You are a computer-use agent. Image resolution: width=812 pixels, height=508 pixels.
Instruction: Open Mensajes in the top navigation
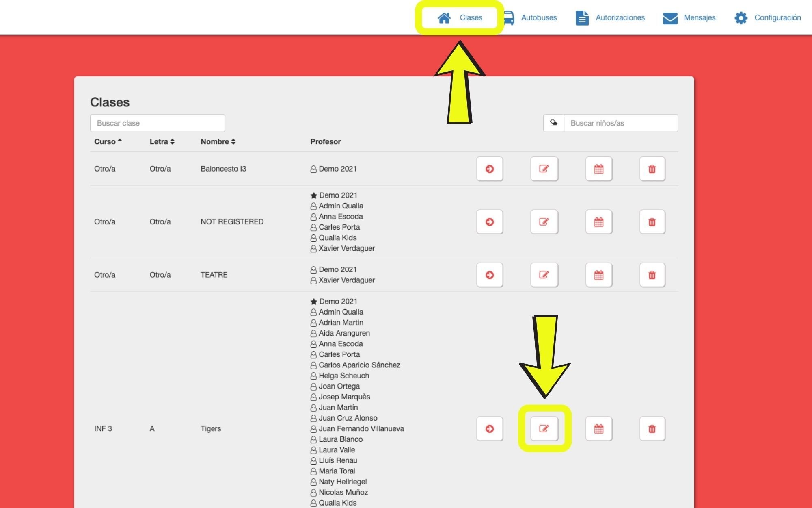click(x=689, y=17)
